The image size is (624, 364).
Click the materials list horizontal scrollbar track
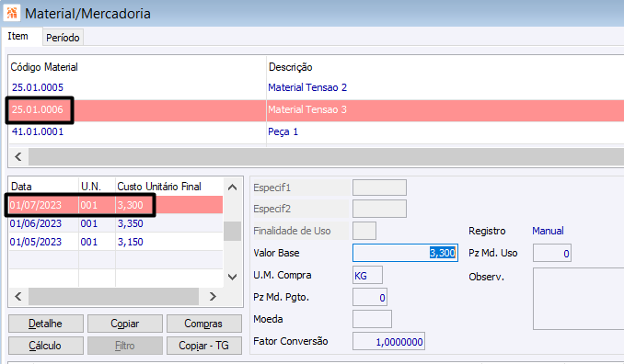326,156
